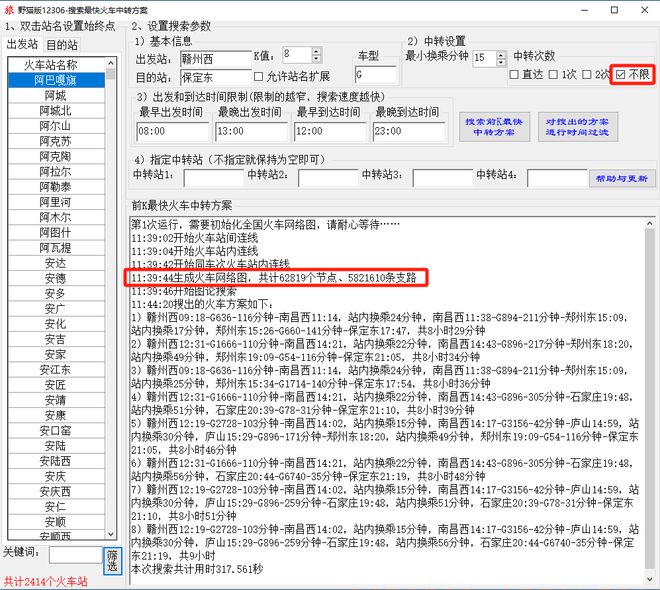Viewport: 660px width, 590px height.
Task: Focus the 出发站 input field
Action: (216, 58)
